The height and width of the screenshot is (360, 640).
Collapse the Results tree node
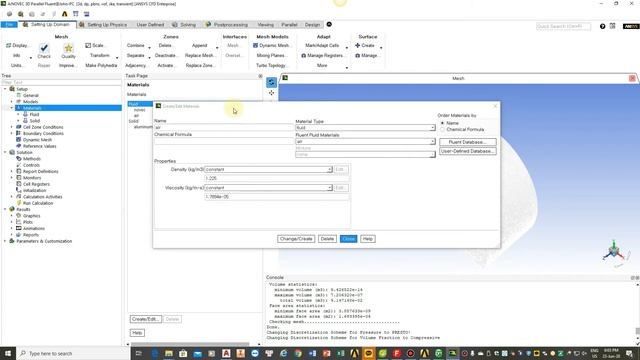(5, 209)
